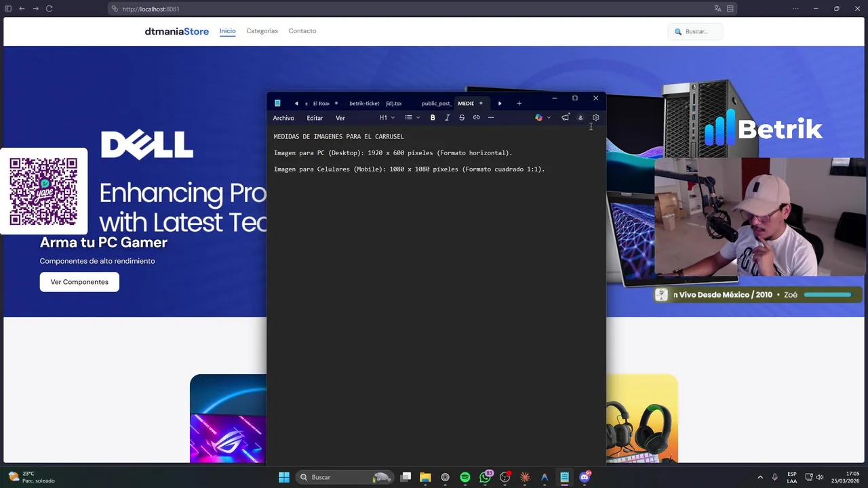Image resolution: width=868 pixels, height=488 pixels.
Task: Click the ROG neon category image
Action: click(x=229, y=418)
